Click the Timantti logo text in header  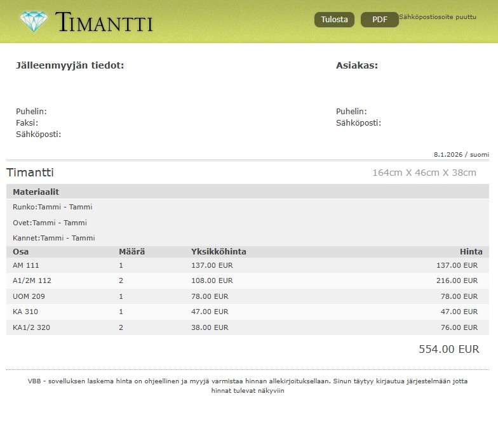pos(104,22)
